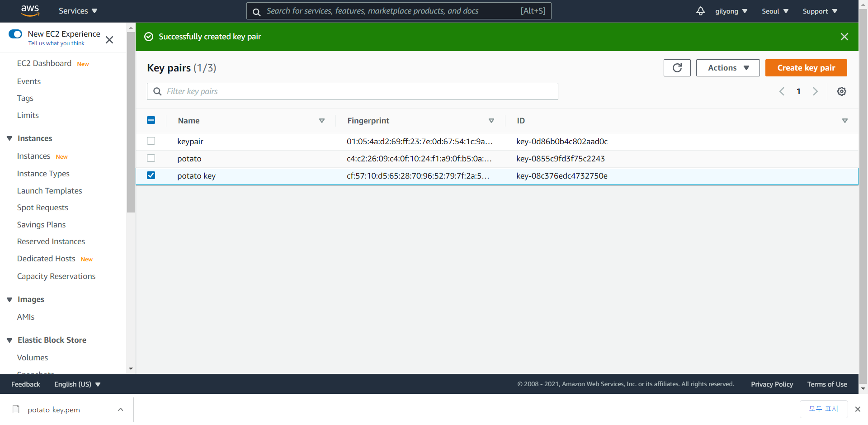Click Feedback in the footer

point(26,384)
